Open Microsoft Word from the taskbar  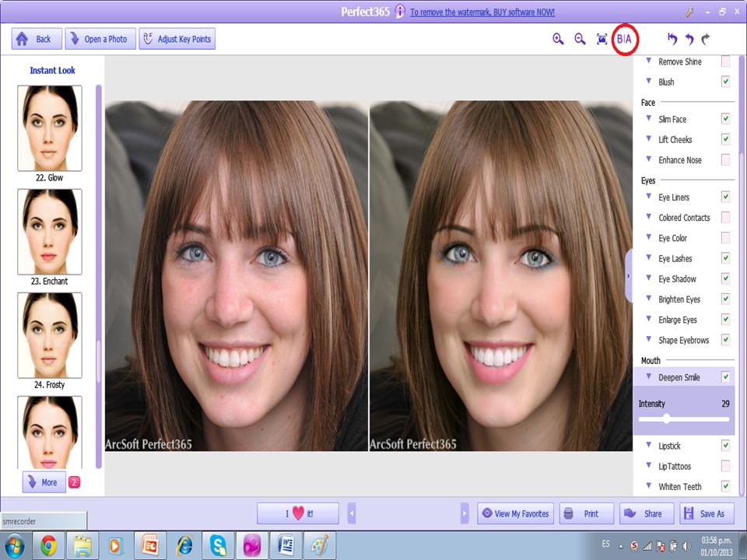coord(286,545)
